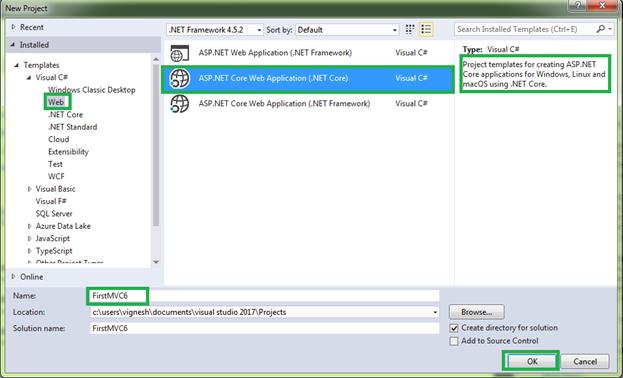
Task: Select ASP.NET Core Web Application (.NET Framework) template
Action: [308, 103]
